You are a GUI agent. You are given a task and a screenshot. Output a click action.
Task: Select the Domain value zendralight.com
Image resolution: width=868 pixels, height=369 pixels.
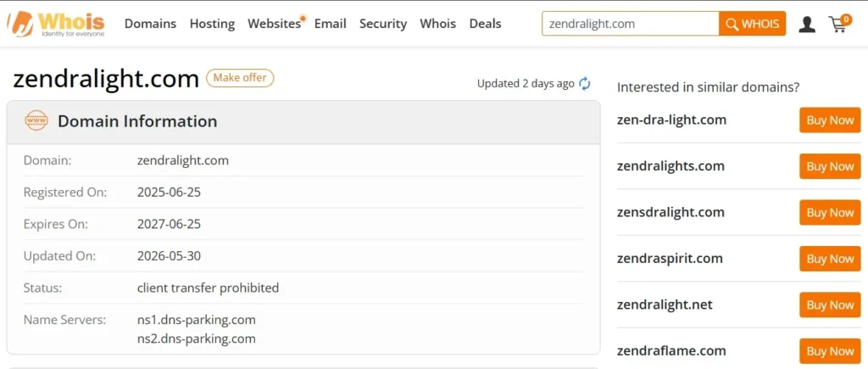click(183, 160)
